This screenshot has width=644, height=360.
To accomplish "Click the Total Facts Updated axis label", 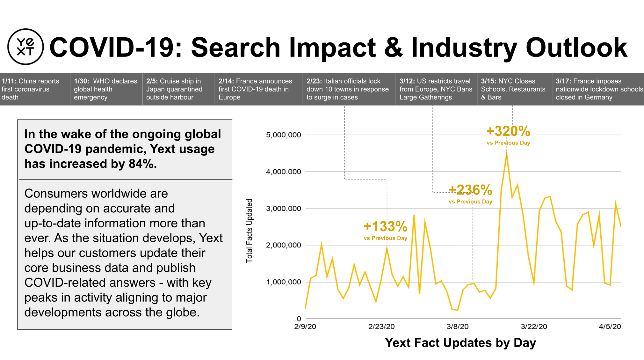I will click(249, 231).
